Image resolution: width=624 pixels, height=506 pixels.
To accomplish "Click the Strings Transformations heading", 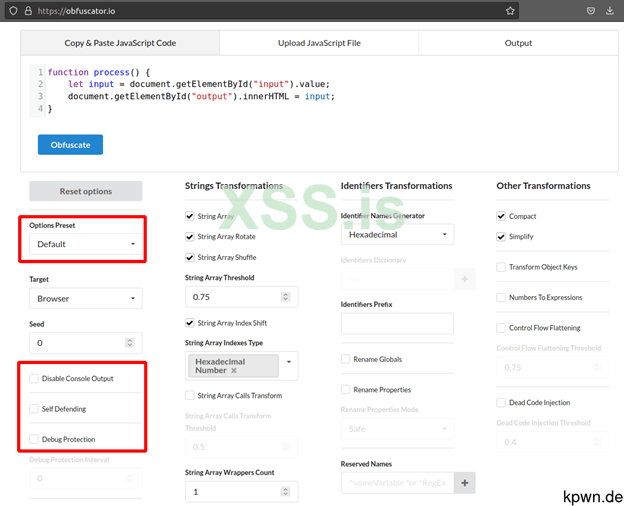I will [234, 186].
